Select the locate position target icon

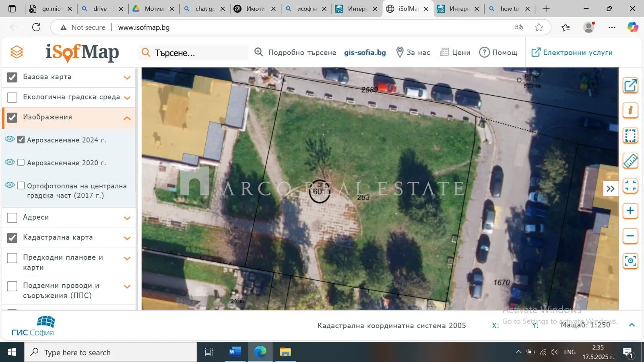pos(630,261)
